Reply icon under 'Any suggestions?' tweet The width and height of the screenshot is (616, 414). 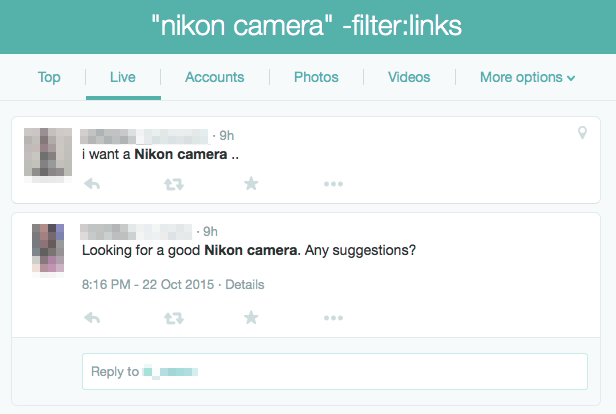[x=92, y=318]
